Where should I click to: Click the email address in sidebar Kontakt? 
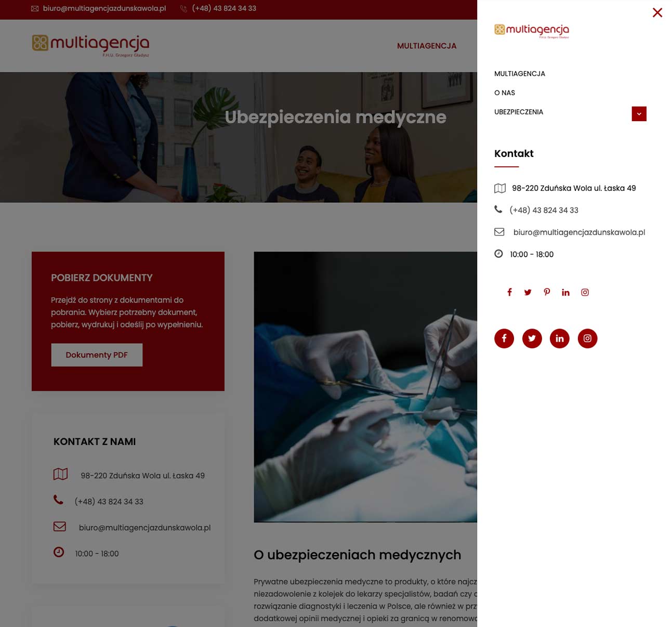[x=579, y=232]
